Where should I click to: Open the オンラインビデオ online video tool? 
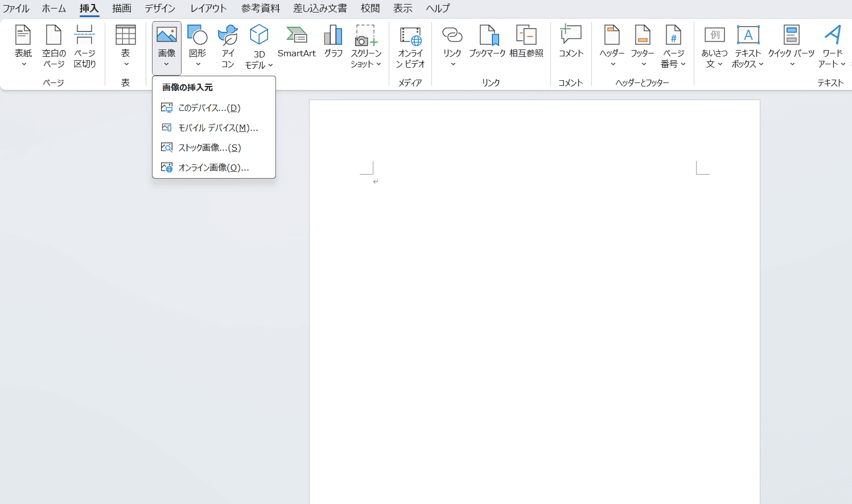(x=410, y=36)
